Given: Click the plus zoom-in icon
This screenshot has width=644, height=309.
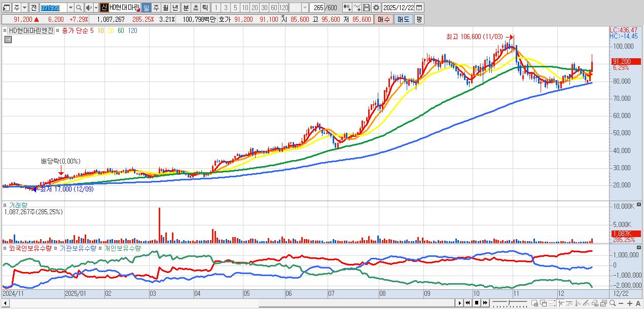Looking at the screenshot, I should (630, 303).
